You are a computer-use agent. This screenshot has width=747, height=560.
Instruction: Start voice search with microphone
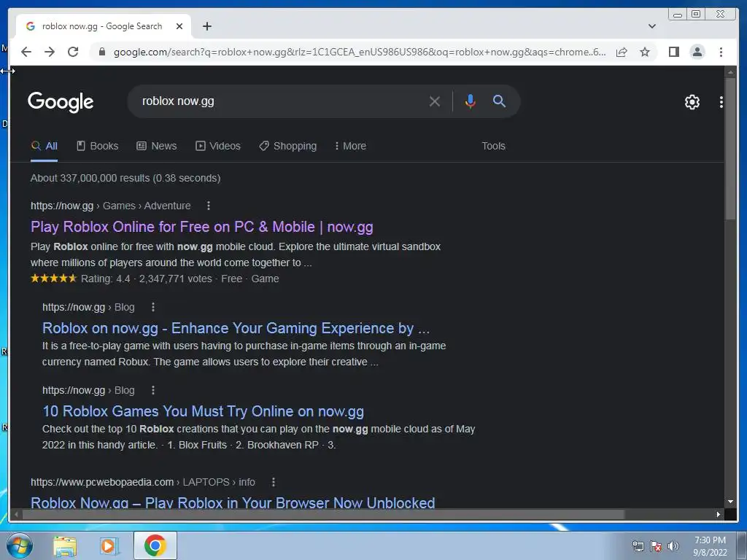coord(470,101)
